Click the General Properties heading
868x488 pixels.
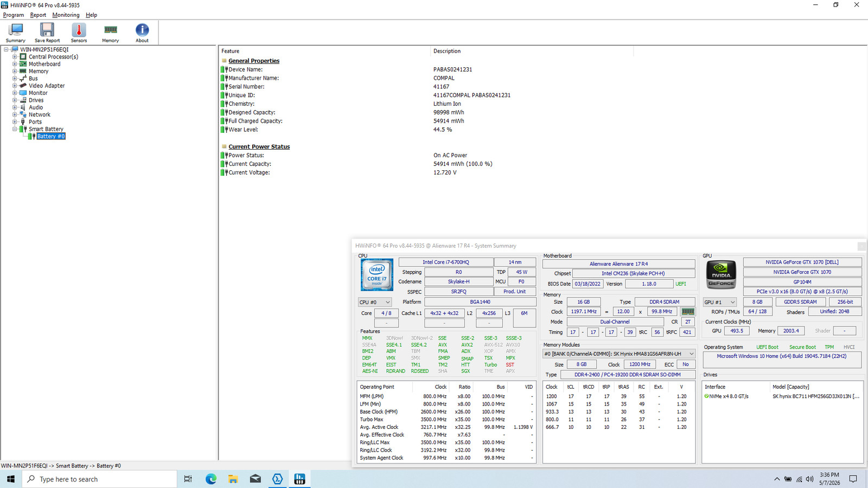pos(254,61)
